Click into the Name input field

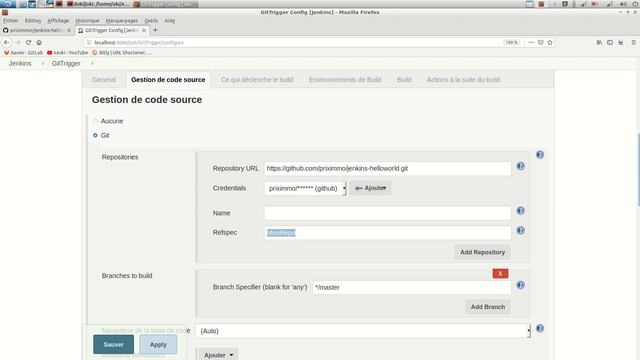click(387, 213)
